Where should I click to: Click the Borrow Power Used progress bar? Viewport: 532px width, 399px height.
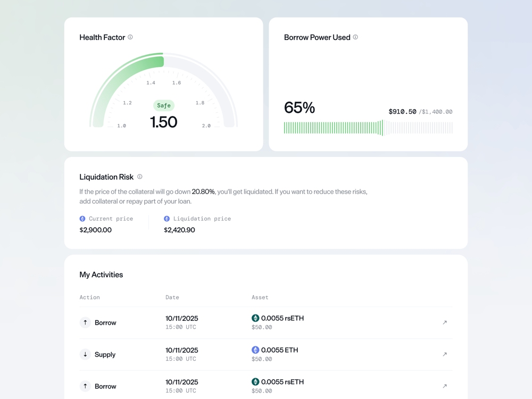(368, 128)
